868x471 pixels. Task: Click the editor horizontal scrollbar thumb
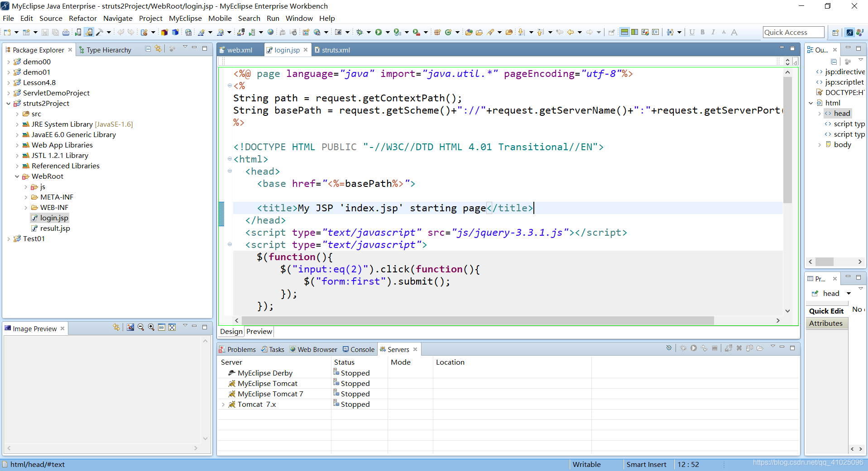click(478, 320)
